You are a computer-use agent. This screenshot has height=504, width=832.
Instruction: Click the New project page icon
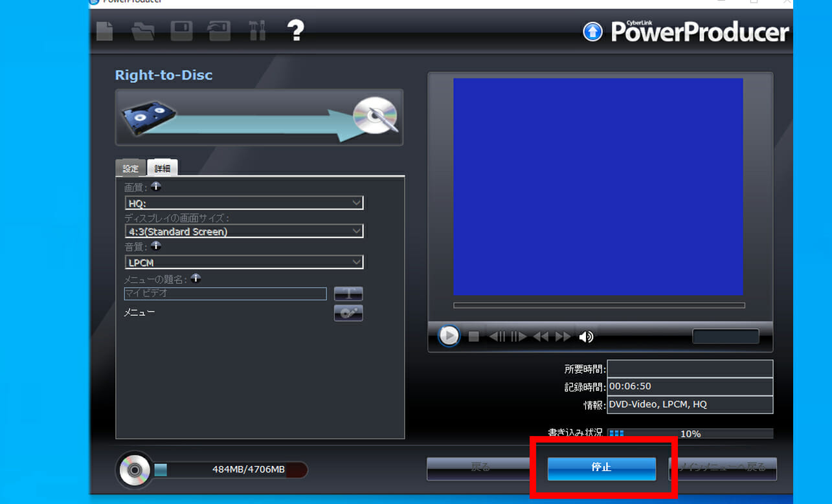click(x=105, y=31)
